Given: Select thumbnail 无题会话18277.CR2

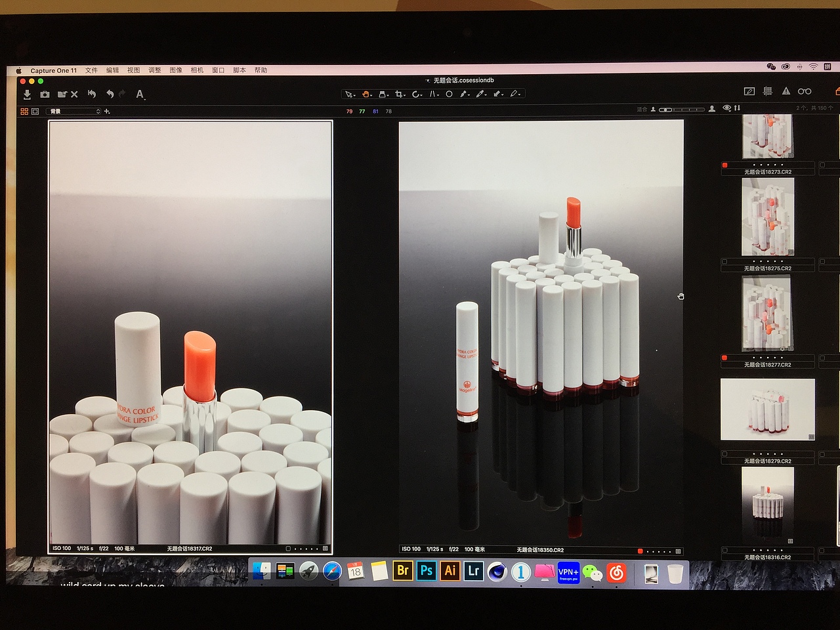Looking at the screenshot, I should pyautogui.click(x=767, y=313).
